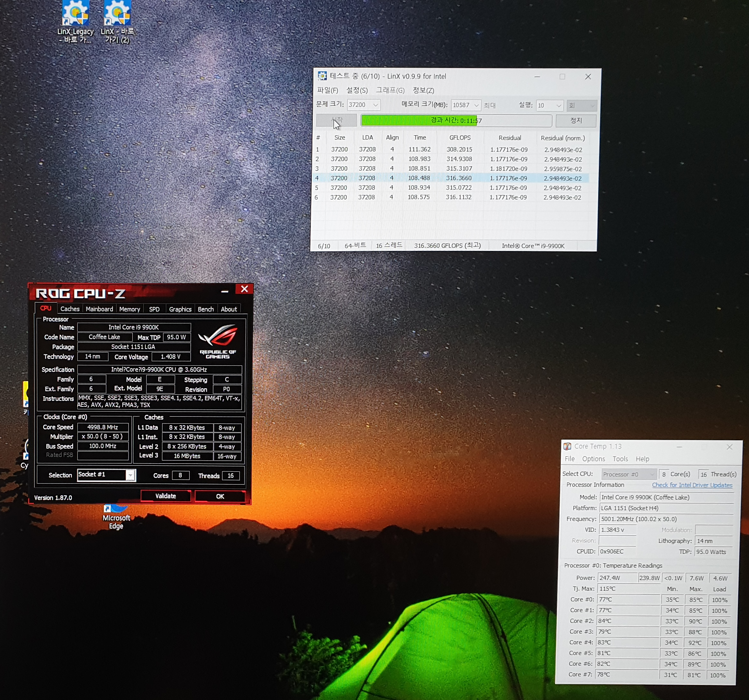This screenshot has width=749, height=700.
Task: Click the green elapsed time progress bar
Action: coord(456,120)
